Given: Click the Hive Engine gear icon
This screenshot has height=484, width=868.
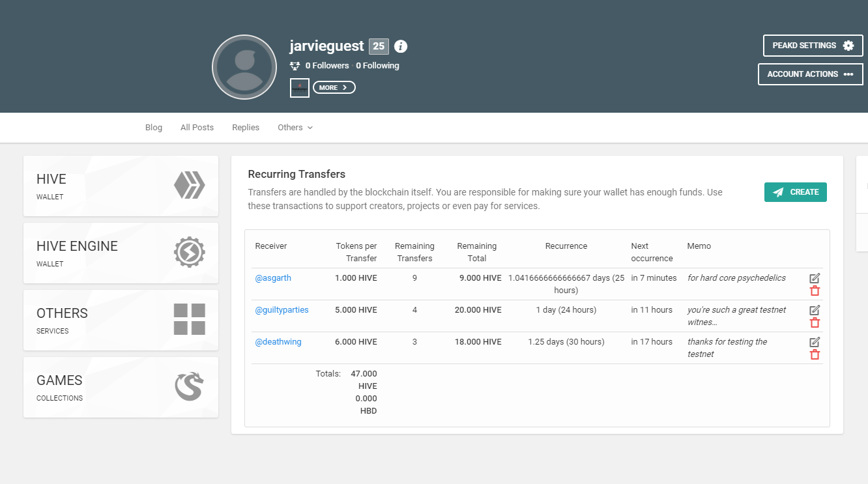Looking at the screenshot, I should click(x=190, y=252).
